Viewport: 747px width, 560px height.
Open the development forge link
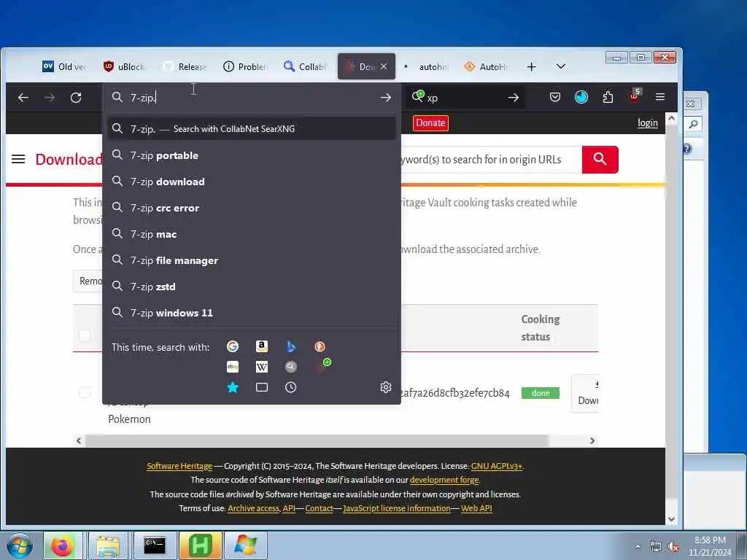[444, 480]
